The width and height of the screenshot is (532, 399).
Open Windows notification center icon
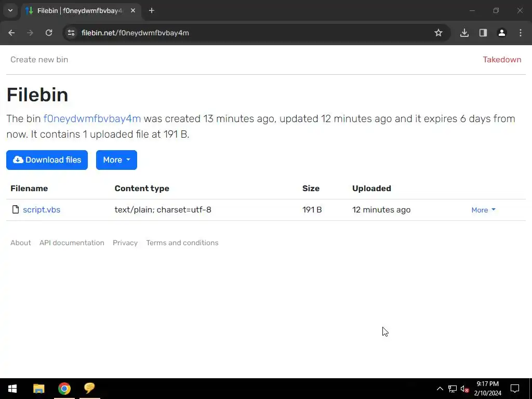[x=515, y=389]
